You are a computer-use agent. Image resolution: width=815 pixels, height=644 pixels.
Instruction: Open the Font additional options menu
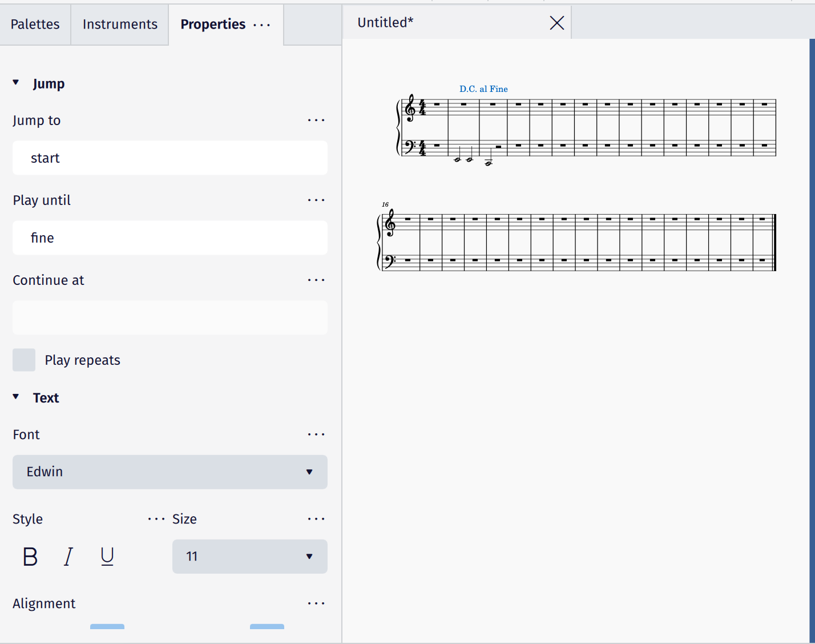pyautogui.click(x=316, y=434)
